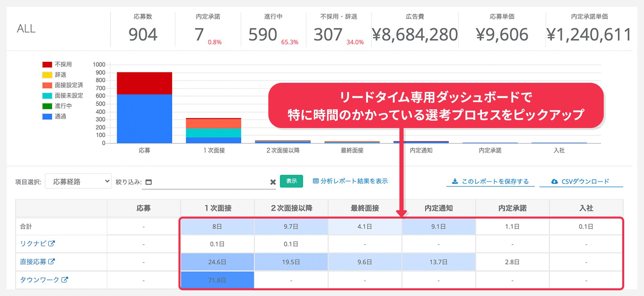
Task: Open the 応募経路 item selection dropdown
Action: 78,181
